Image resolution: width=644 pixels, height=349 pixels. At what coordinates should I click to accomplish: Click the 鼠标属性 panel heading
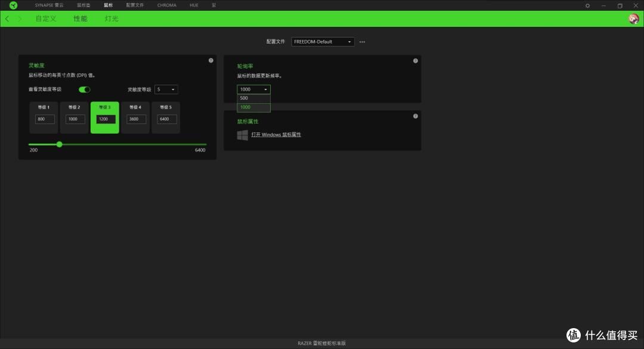(x=247, y=122)
